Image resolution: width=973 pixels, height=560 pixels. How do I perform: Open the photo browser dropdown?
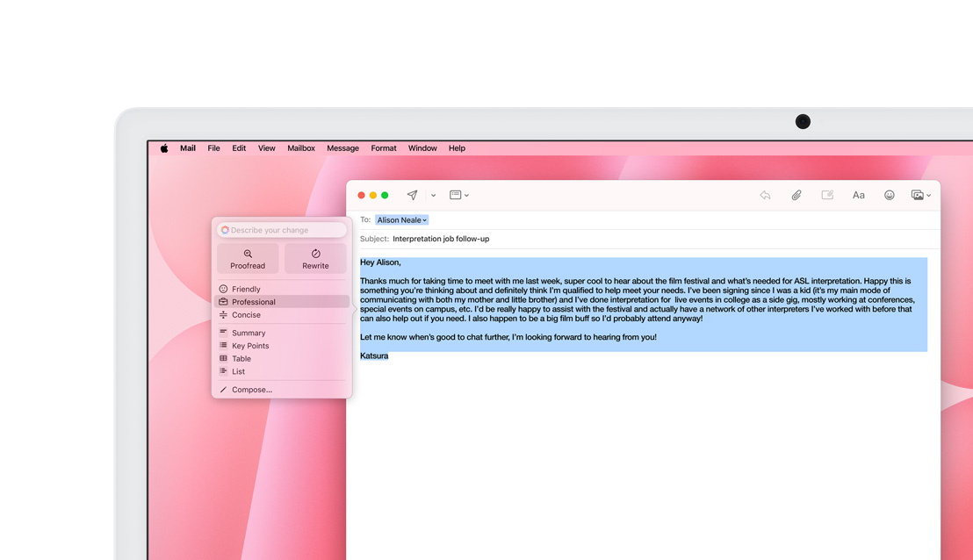tap(920, 195)
